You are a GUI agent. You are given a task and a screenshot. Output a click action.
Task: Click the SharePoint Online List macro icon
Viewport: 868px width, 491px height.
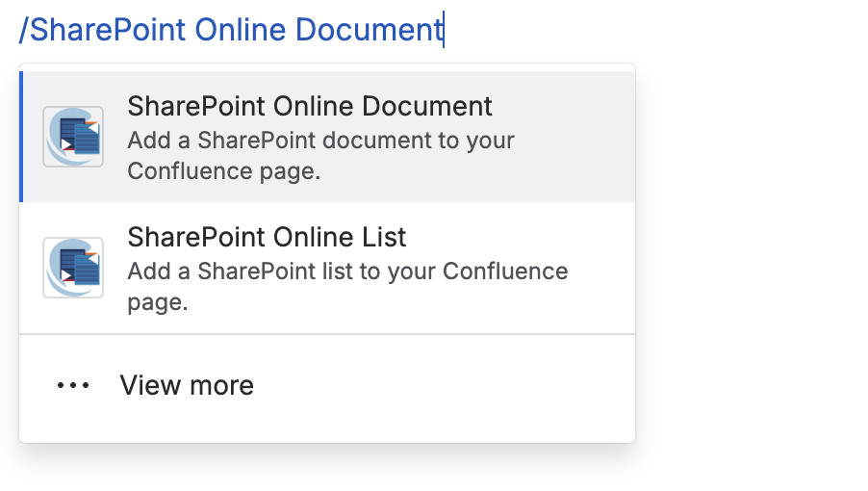click(x=73, y=268)
